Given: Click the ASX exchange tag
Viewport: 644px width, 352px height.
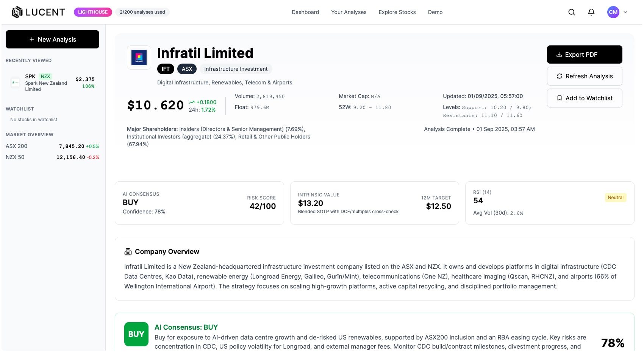Looking at the screenshot, I should click(x=187, y=69).
